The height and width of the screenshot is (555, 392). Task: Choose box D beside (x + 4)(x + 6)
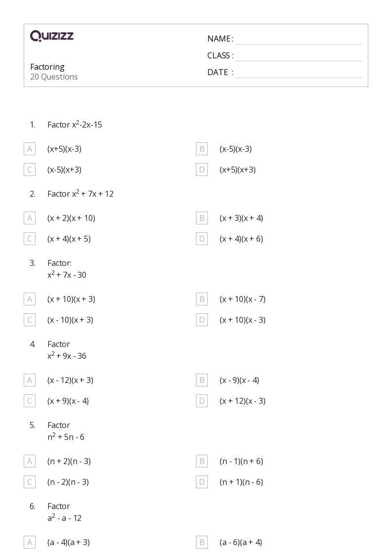[202, 239]
